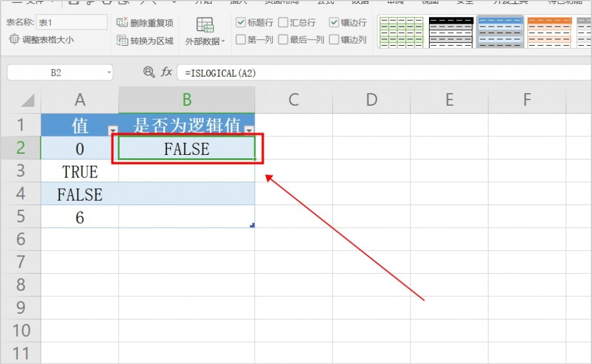Uncheck the 标题行 header row checkbox
This screenshot has width=592, height=364.
[240, 23]
